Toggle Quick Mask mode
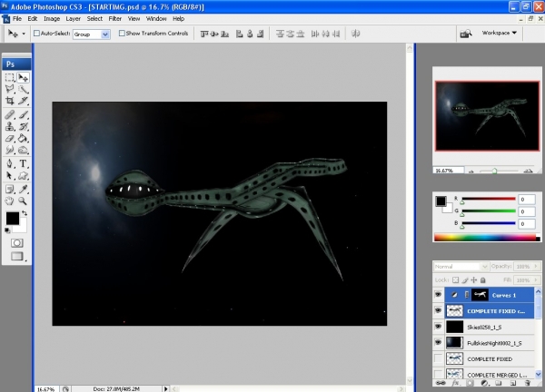The image size is (545, 392). (16, 242)
